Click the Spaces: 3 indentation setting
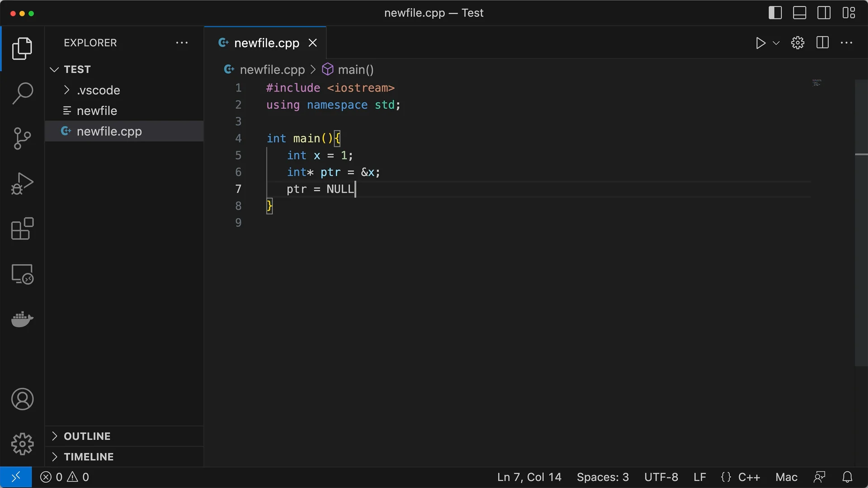Viewport: 868px width, 488px height. click(x=602, y=477)
